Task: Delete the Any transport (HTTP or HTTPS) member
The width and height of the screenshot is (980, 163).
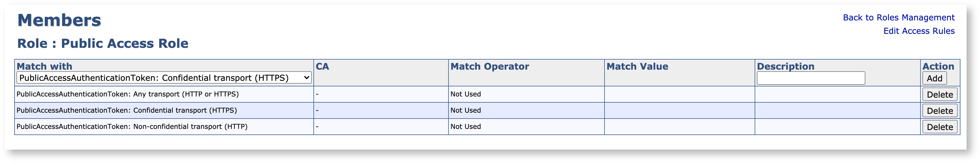Action: point(939,95)
